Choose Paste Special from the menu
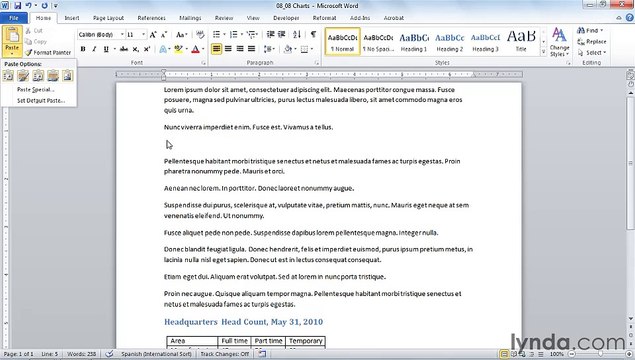Screen dimensions: 635x360 (36, 89)
